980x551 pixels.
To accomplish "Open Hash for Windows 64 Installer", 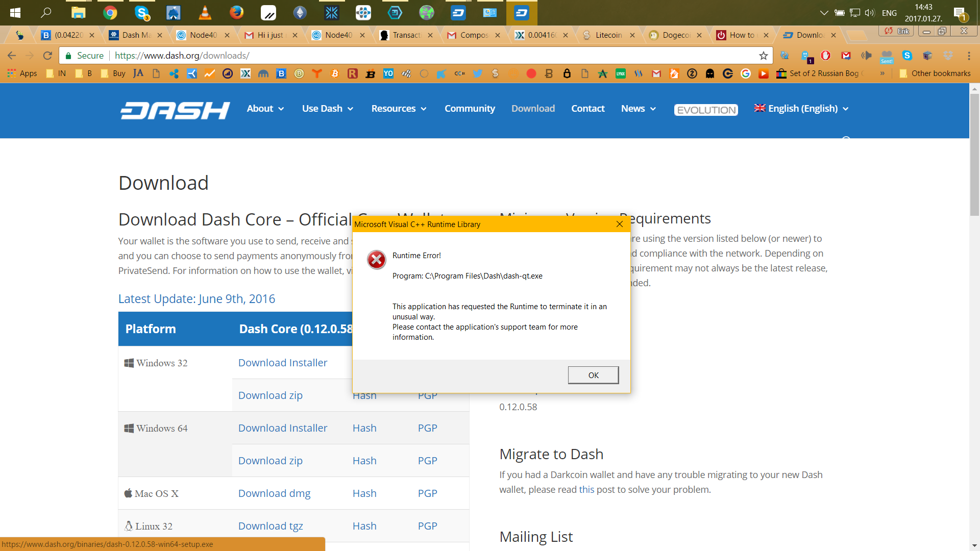I will point(364,428).
